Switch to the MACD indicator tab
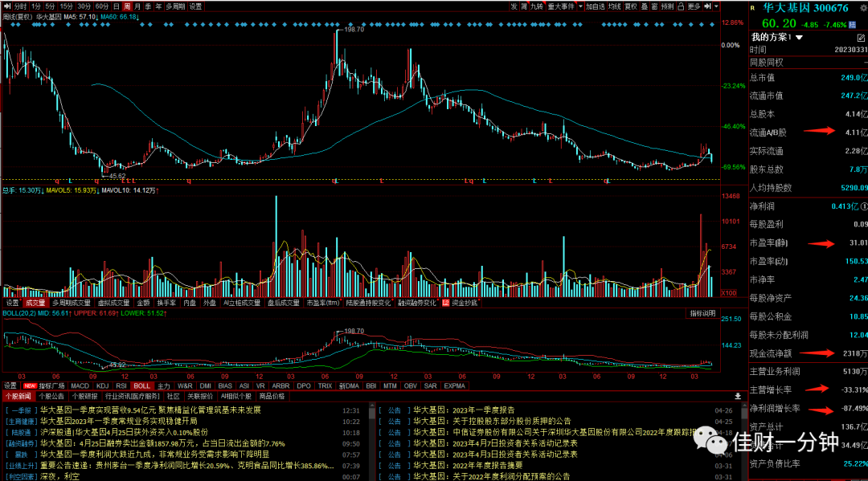The height and width of the screenshot is (481, 868). click(x=80, y=386)
